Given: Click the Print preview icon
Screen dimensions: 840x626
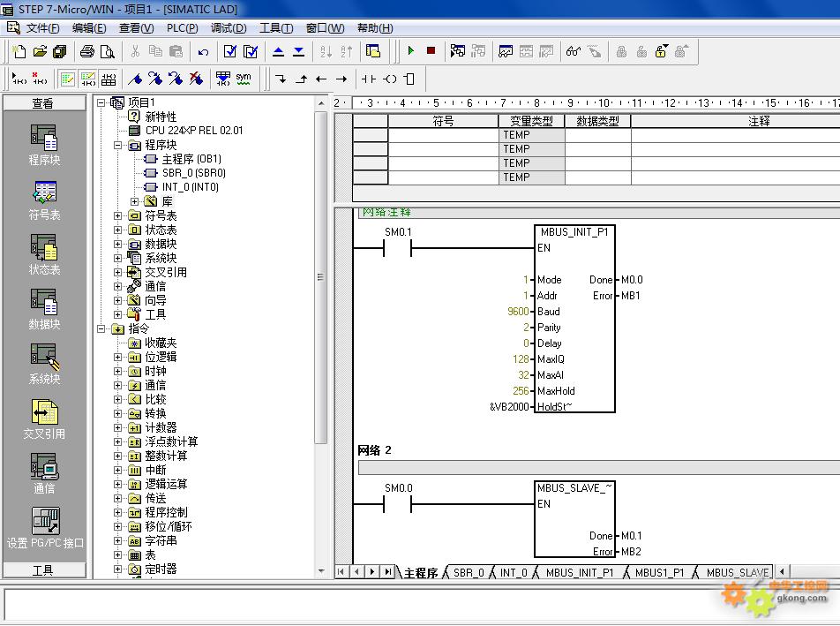Looking at the screenshot, I should tap(108, 51).
